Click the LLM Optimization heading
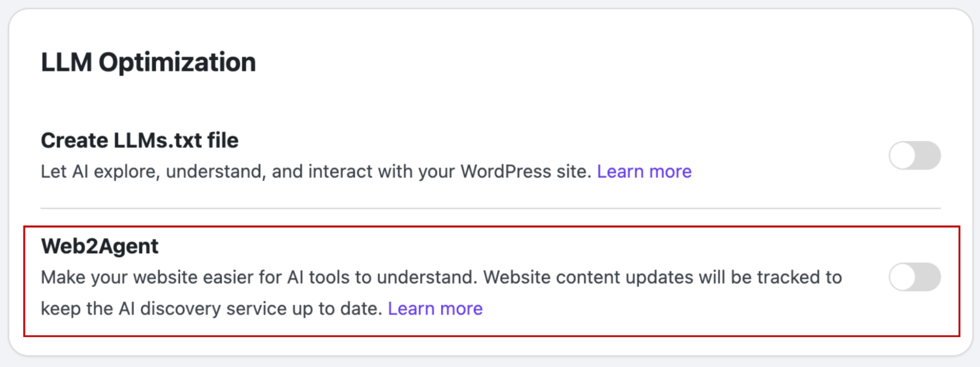The width and height of the screenshot is (980, 367). (x=148, y=62)
